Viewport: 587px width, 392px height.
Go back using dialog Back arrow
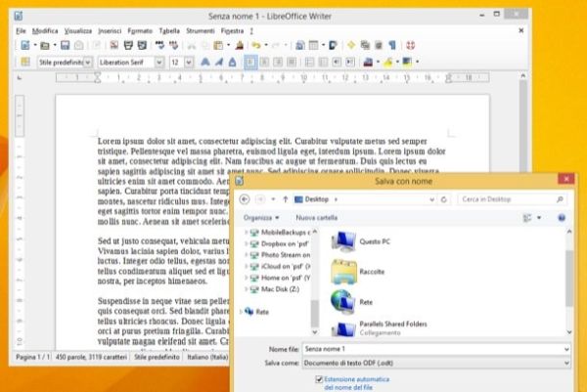245,199
